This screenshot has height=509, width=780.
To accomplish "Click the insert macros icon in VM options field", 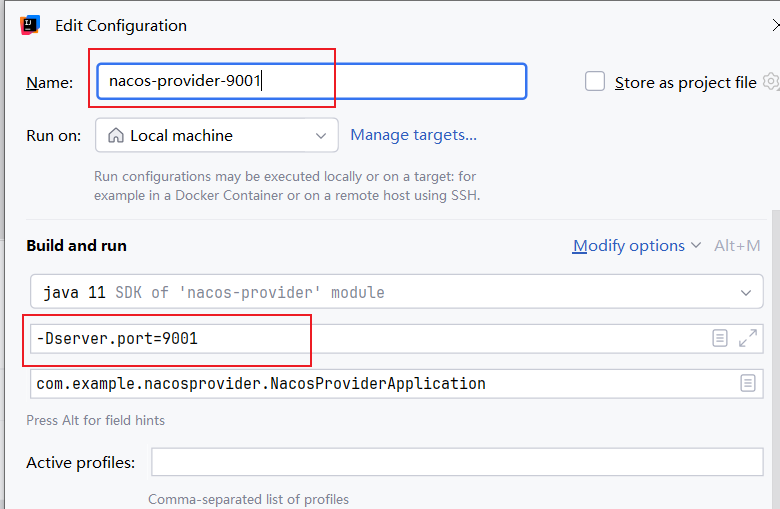I will pyautogui.click(x=719, y=338).
